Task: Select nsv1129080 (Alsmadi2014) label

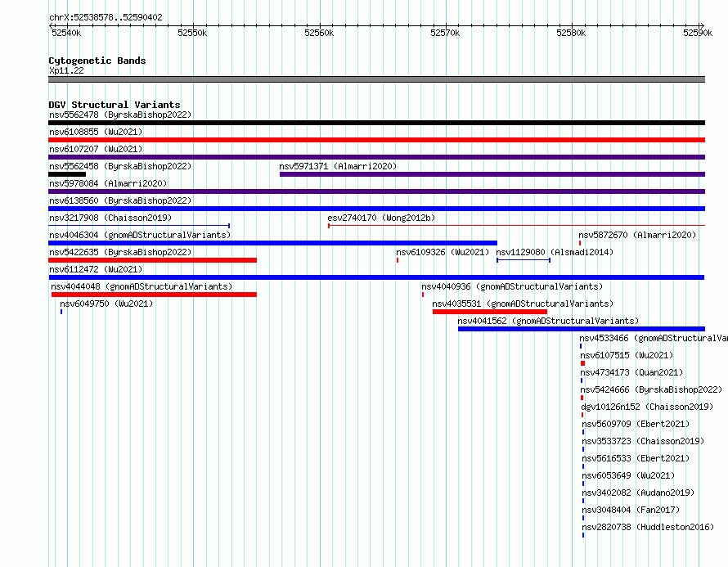Action: click(555, 252)
